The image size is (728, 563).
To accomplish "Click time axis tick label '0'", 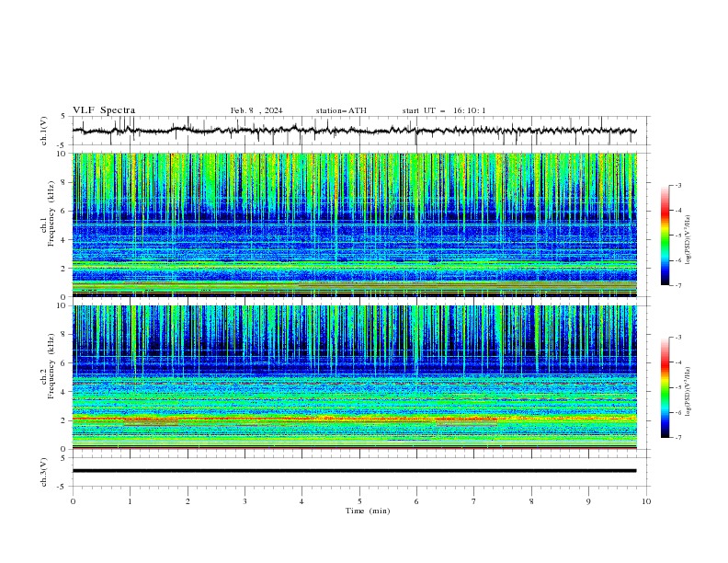I will coord(73,501).
